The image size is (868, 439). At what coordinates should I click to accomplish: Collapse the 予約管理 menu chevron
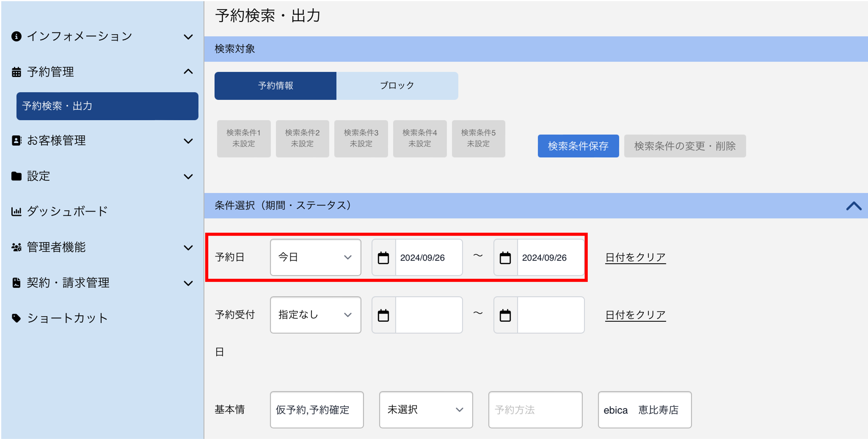click(188, 71)
